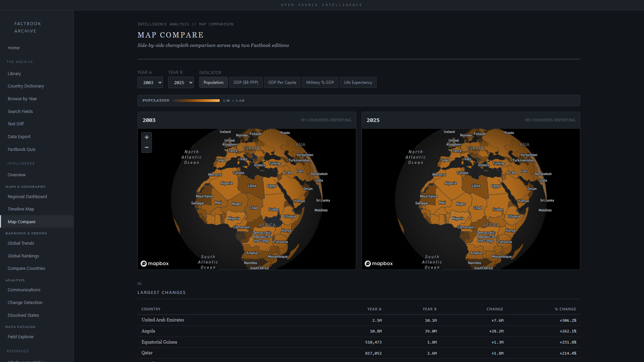Open the Year B dropdown
Screen dimensions: 644x362
(x=181, y=82)
